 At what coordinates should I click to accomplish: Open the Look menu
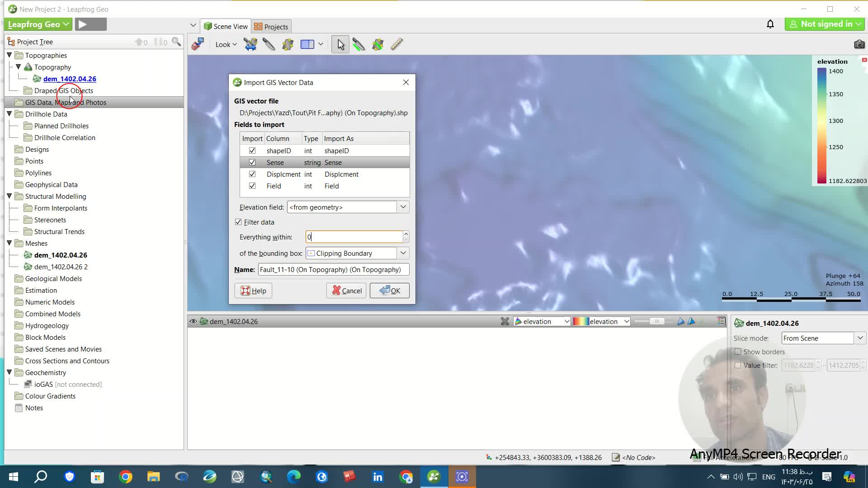[x=226, y=44]
